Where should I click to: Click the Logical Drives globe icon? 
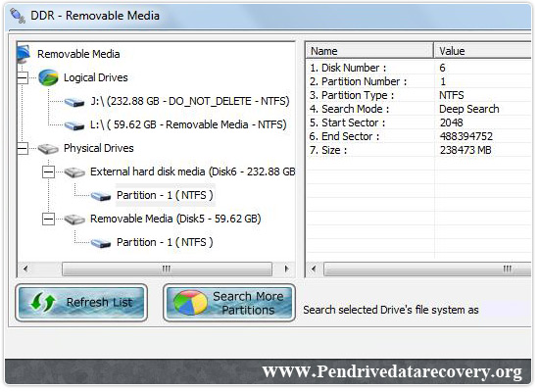point(48,77)
